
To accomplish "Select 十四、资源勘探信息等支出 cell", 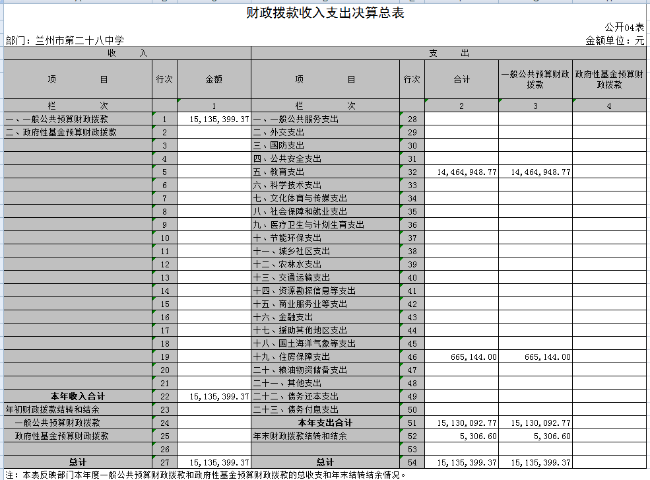I will click(x=325, y=291).
